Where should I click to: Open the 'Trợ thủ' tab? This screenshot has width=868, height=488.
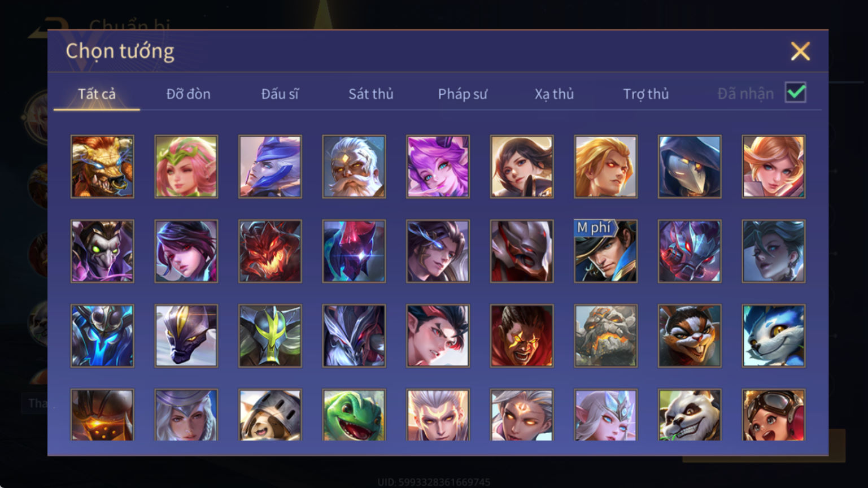pos(645,94)
